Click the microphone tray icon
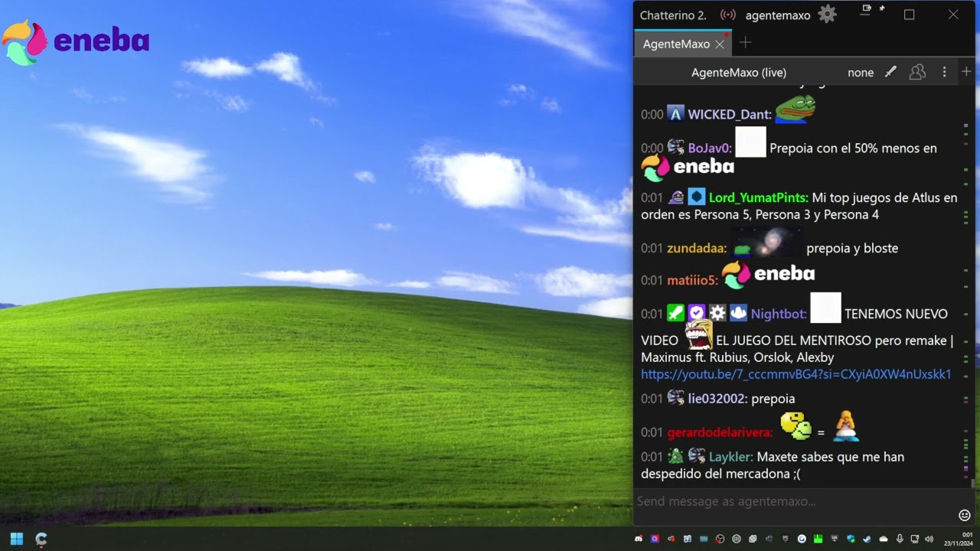 click(x=900, y=539)
